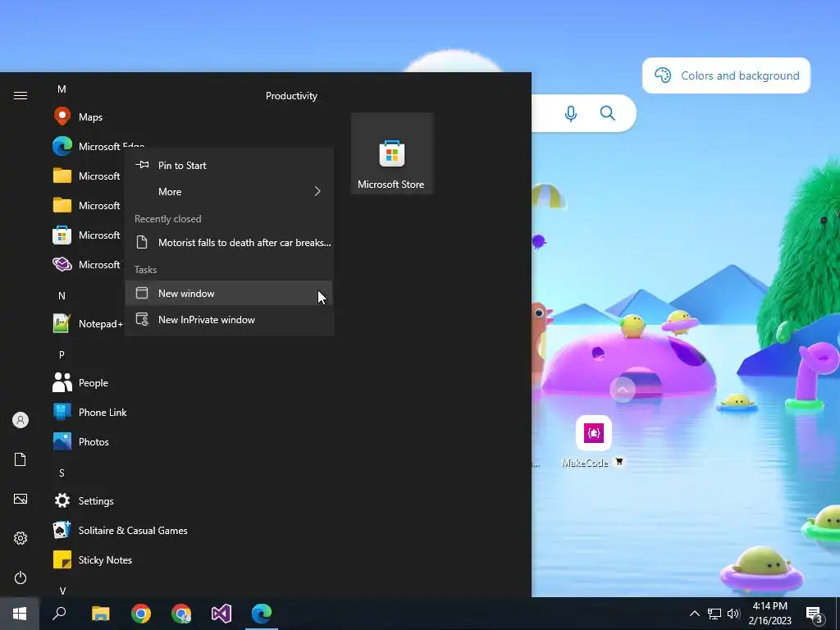Viewport: 840px width, 630px height.
Task: Open the MakeCode shortcut tile
Action: coord(594,433)
